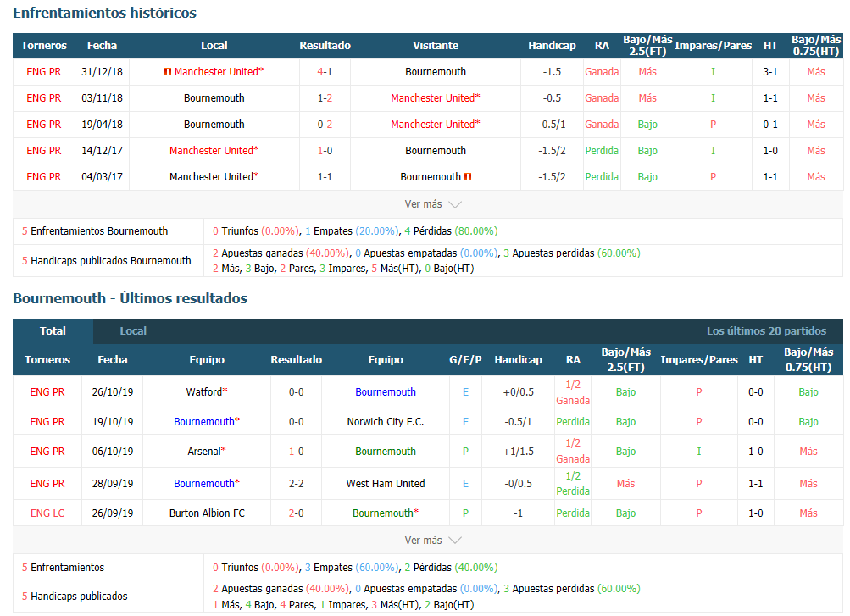The width and height of the screenshot is (850, 616).
Task: Click the date 28/09/19 in results table
Action: [112, 483]
